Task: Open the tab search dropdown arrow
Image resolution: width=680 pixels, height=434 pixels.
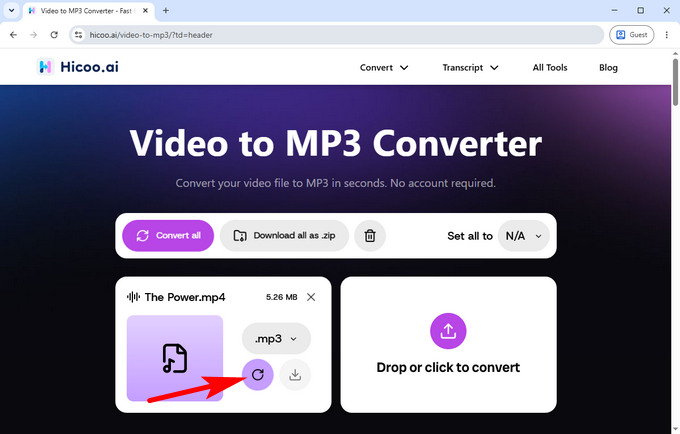Action: click(x=11, y=10)
